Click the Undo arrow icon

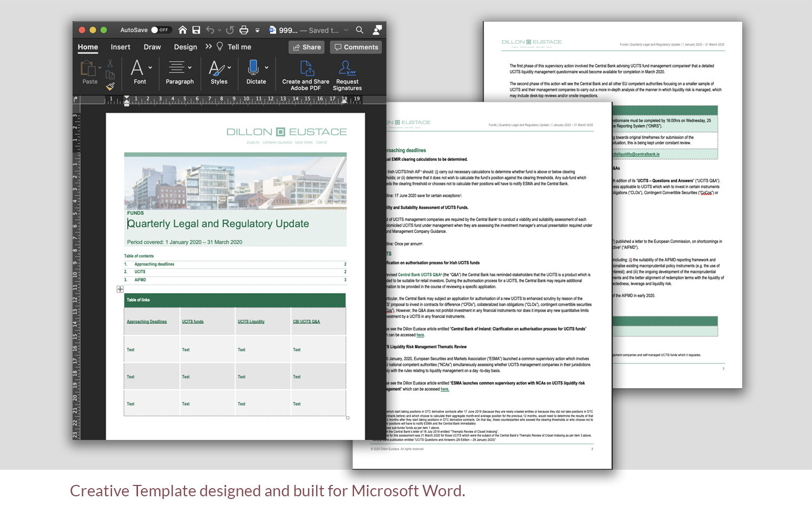[210, 30]
